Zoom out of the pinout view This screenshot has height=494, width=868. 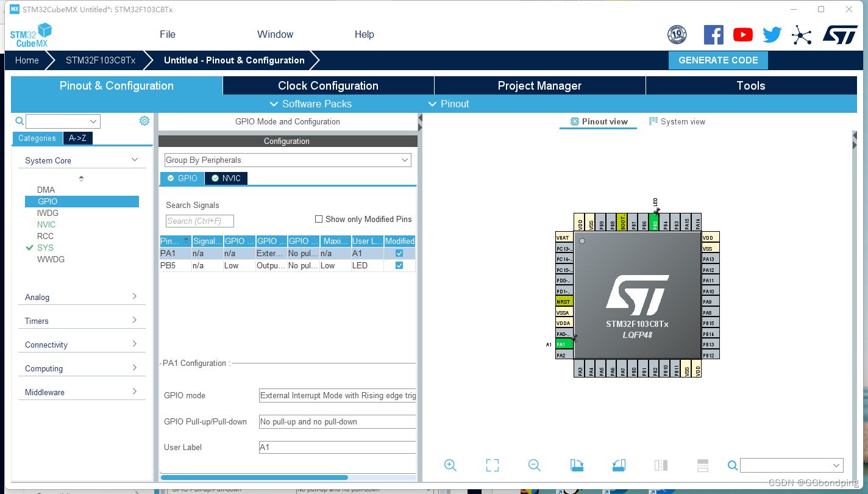(535, 465)
